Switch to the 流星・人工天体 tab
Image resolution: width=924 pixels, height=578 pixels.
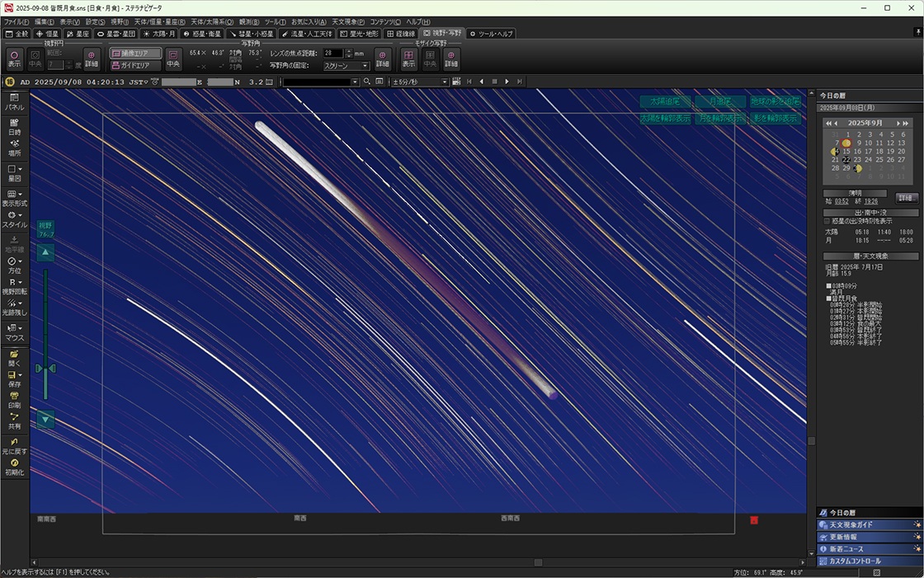(306, 34)
